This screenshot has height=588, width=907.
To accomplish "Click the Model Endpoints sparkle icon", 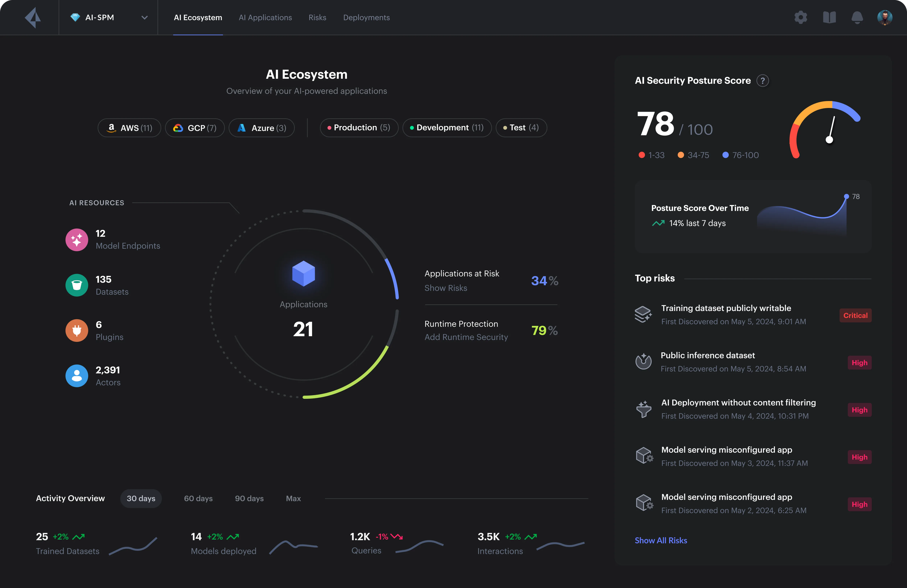I will [x=77, y=240].
